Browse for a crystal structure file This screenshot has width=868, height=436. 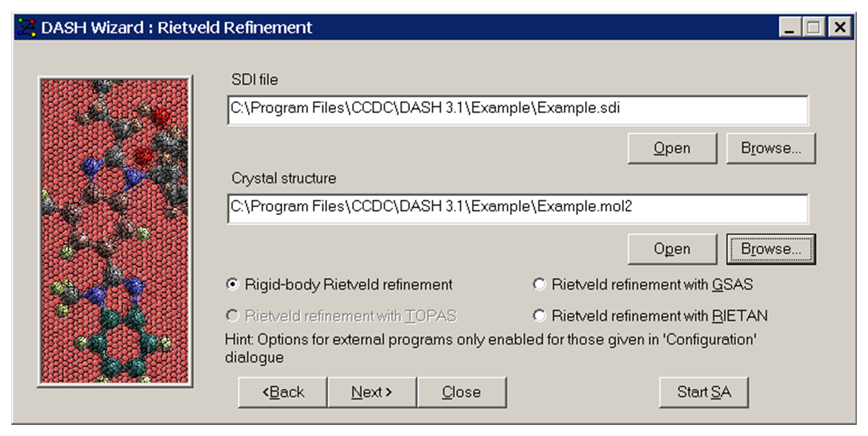(x=771, y=249)
